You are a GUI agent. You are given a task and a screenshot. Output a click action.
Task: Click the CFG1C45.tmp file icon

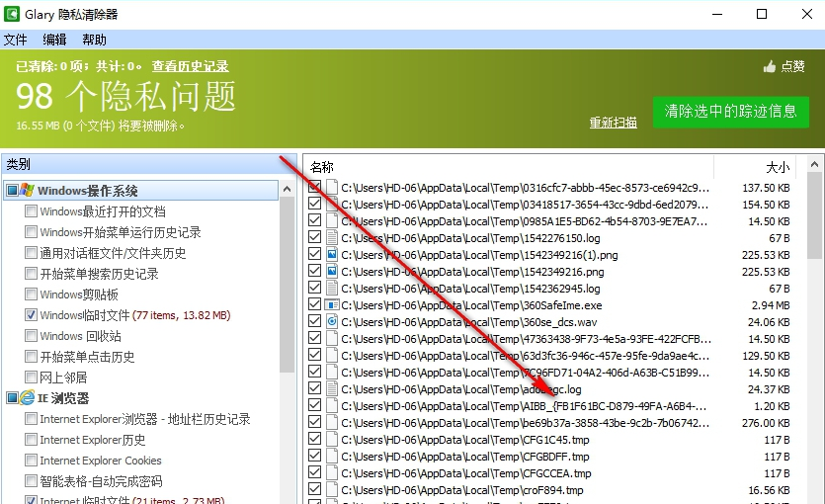tap(331, 440)
